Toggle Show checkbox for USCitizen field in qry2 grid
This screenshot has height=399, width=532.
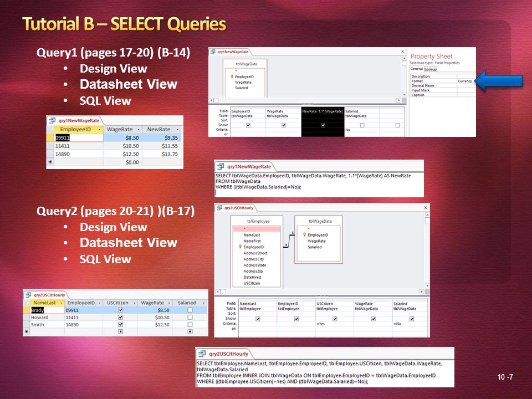(335, 319)
